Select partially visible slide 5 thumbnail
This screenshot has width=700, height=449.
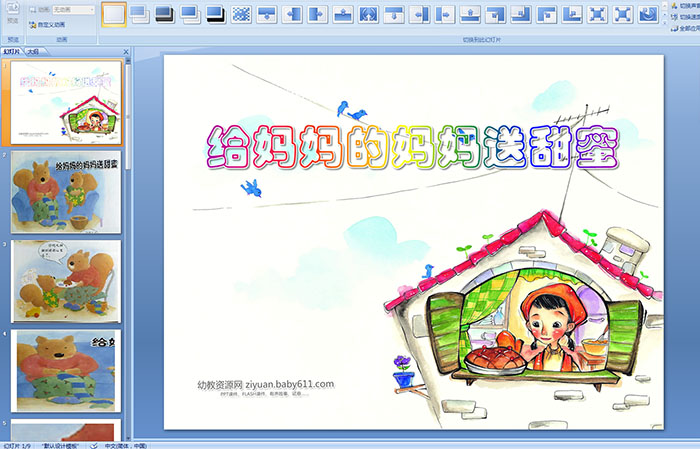(66, 430)
